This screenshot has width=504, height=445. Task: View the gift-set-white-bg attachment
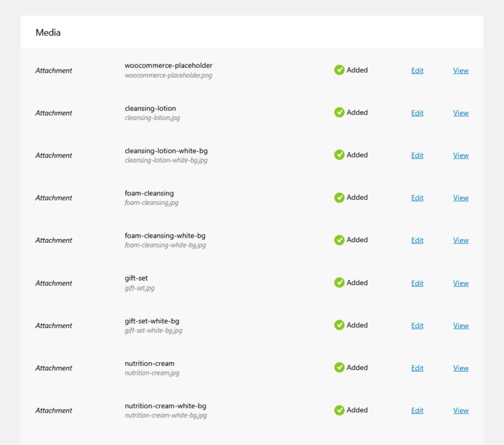461,326
